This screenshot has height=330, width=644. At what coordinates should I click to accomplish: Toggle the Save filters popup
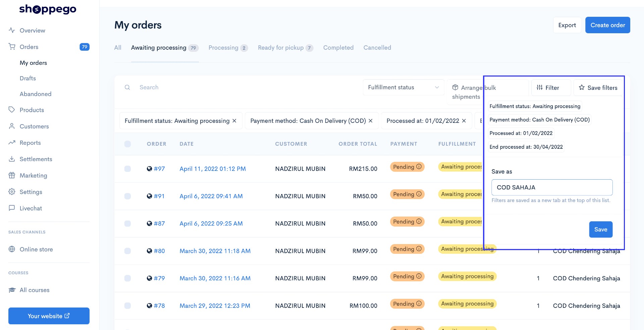pos(598,88)
